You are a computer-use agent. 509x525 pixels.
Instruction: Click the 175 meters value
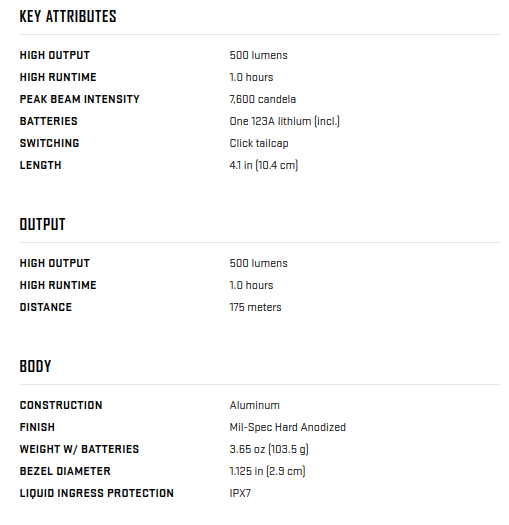(256, 307)
